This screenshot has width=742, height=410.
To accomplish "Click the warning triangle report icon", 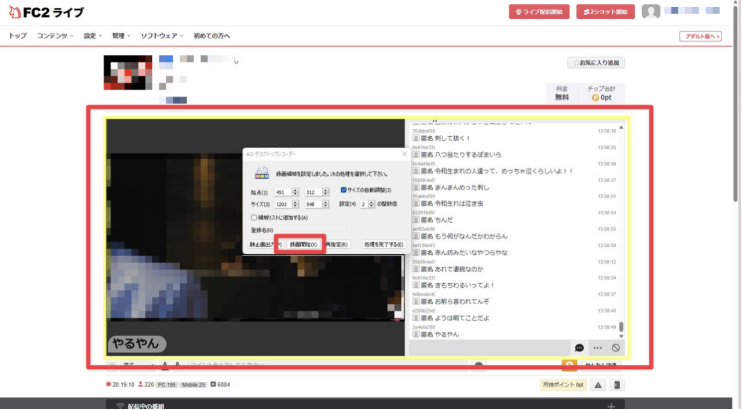I will [597, 384].
